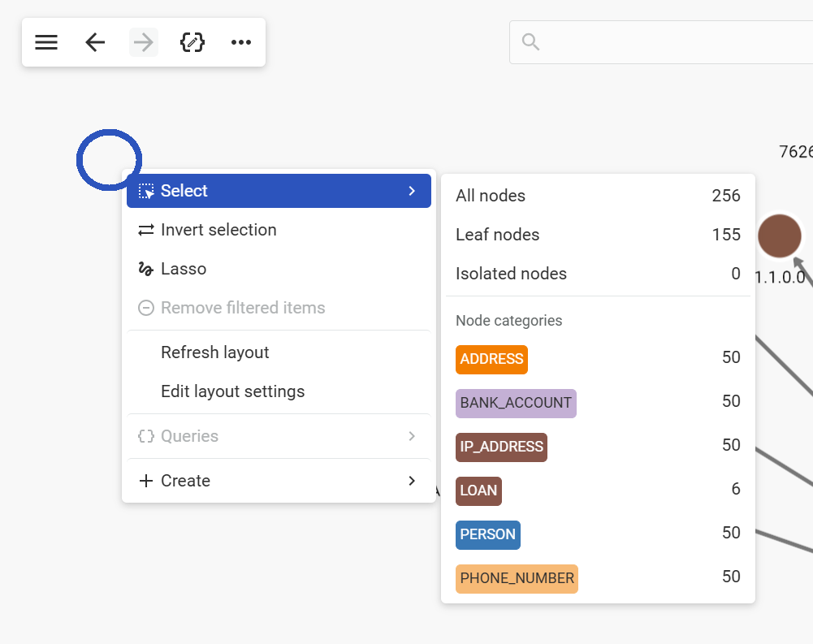Select the blue PERSON category tag
Screen dimensions: 813x644
487,534
